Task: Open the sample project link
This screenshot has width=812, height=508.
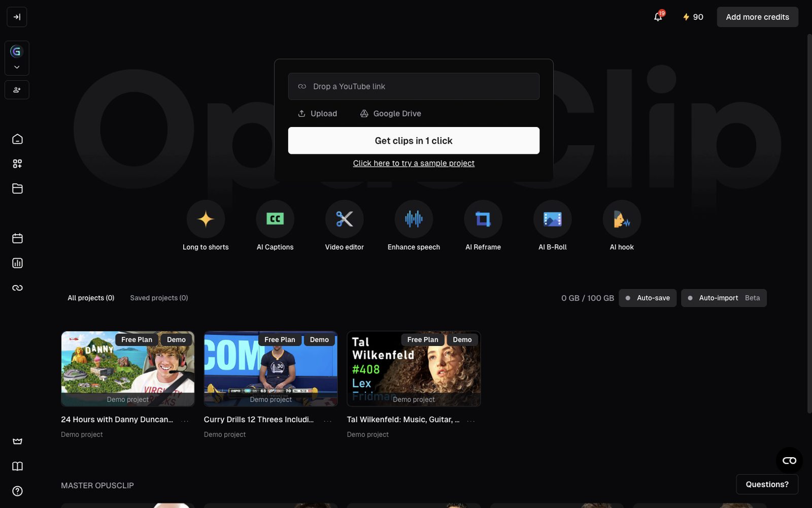Action: click(x=414, y=163)
